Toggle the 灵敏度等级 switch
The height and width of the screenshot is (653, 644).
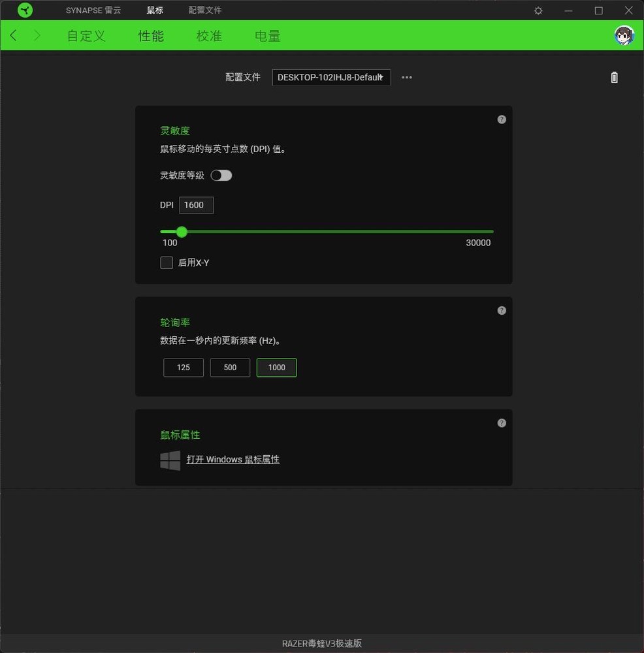[221, 175]
